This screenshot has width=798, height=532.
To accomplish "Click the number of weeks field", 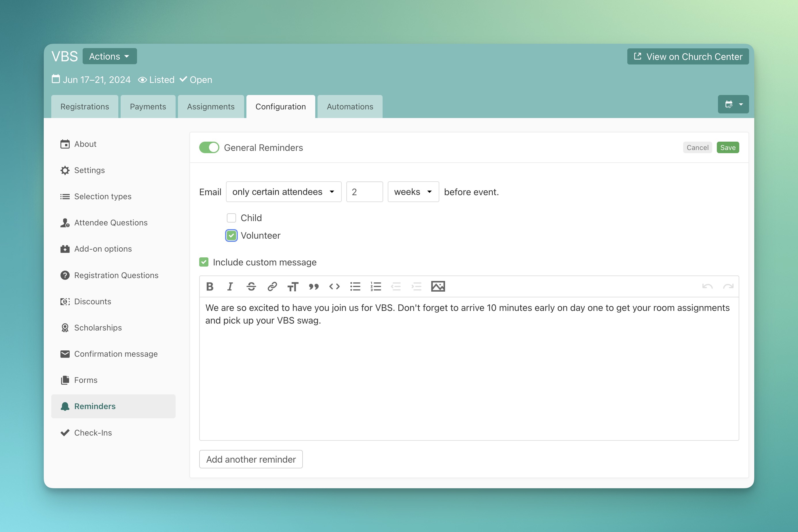I will (x=364, y=192).
